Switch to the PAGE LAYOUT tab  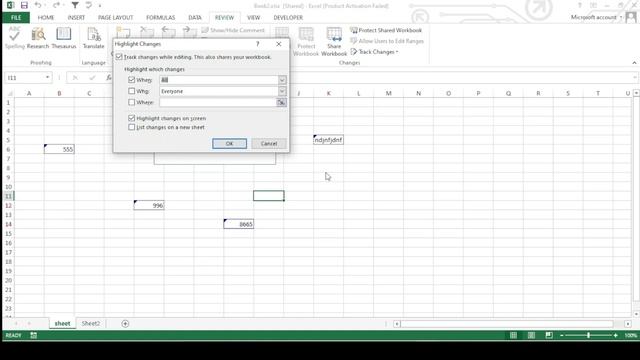[x=116, y=18]
